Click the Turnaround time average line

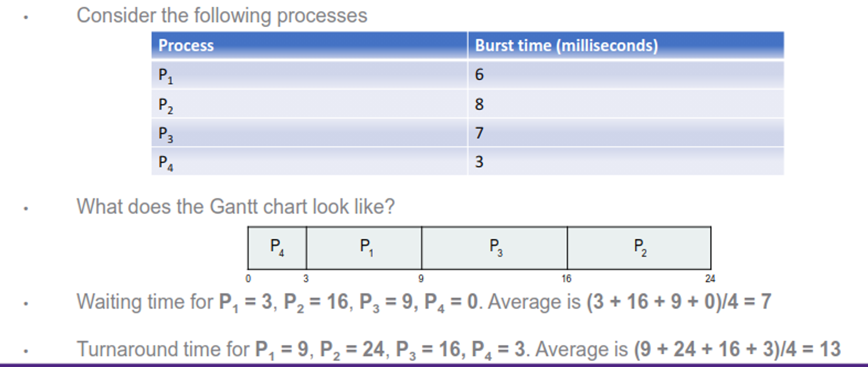pos(459,349)
